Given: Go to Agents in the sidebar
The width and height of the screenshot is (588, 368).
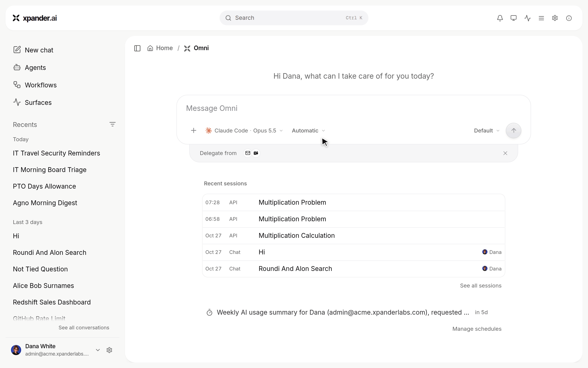Looking at the screenshot, I should 29,67.
